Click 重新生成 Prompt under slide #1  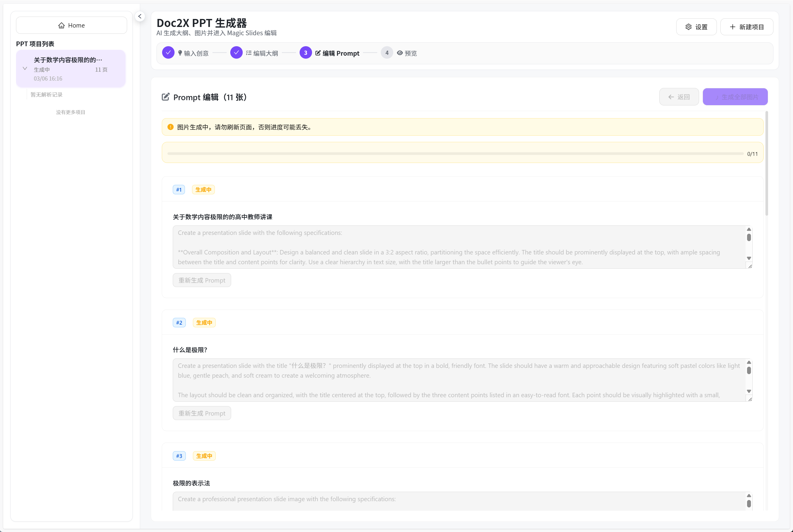tap(202, 280)
